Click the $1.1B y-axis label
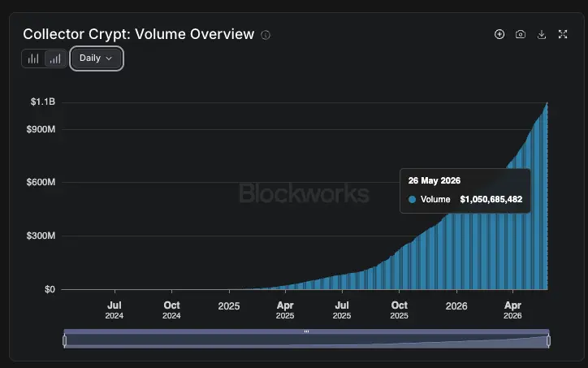The width and height of the screenshot is (588, 368). click(43, 102)
